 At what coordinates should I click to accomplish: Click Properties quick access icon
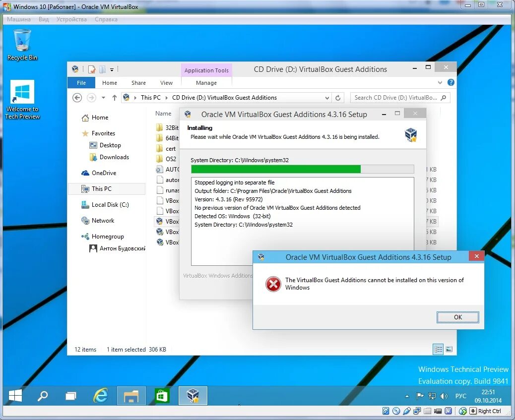92,69
